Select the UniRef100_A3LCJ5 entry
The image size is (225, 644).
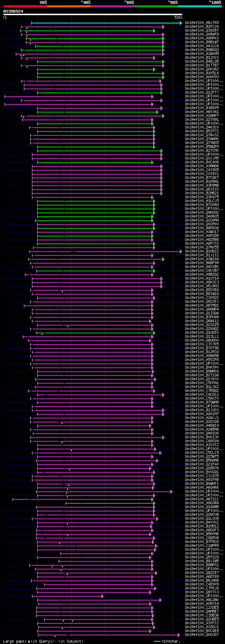pos(202,201)
